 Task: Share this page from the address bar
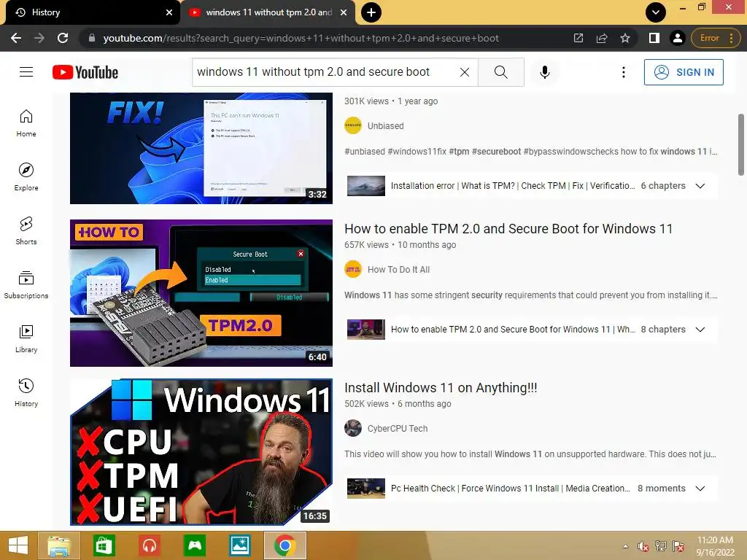click(602, 38)
